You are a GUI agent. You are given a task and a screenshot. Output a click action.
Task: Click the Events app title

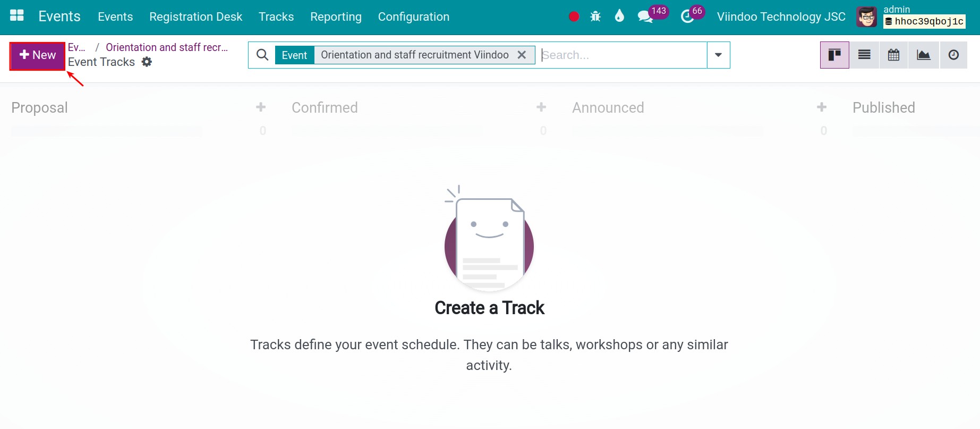click(x=59, y=16)
